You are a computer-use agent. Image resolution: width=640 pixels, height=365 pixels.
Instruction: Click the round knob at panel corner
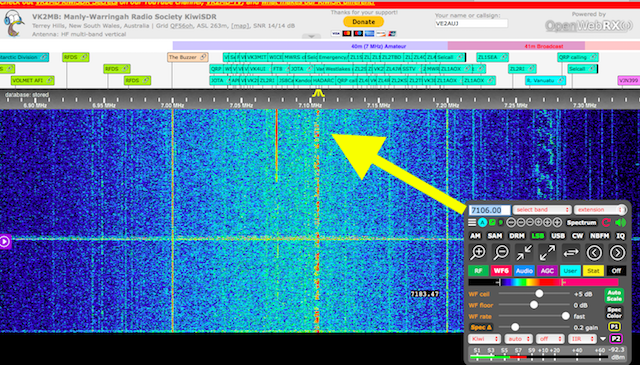pyautogui.click(x=622, y=209)
